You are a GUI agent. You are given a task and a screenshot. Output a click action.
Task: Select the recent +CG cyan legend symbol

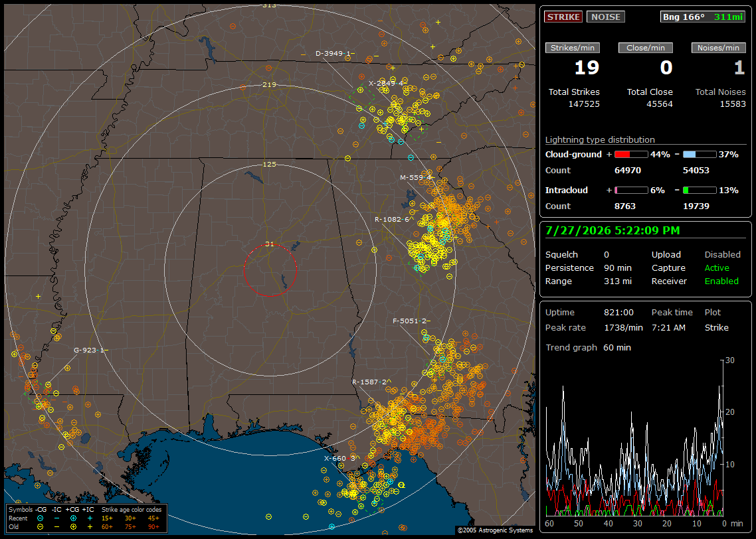(x=73, y=518)
